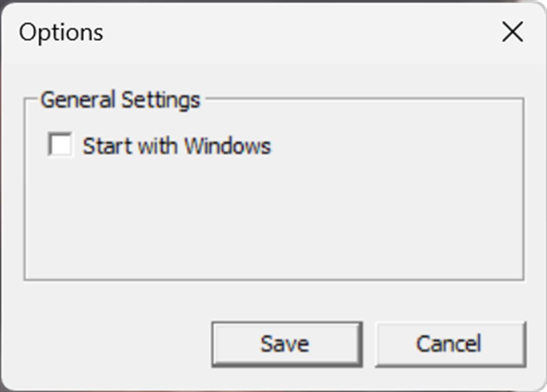Image resolution: width=547 pixels, height=392 pixels.
Task: Tick the box beside Start with Windows
Action: 60,145
